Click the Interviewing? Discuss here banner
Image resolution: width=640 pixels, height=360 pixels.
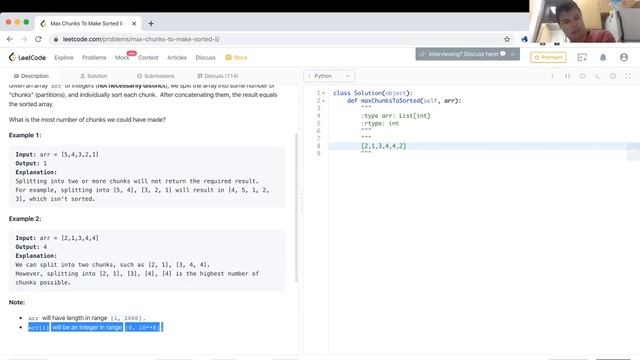coord(468,54)
